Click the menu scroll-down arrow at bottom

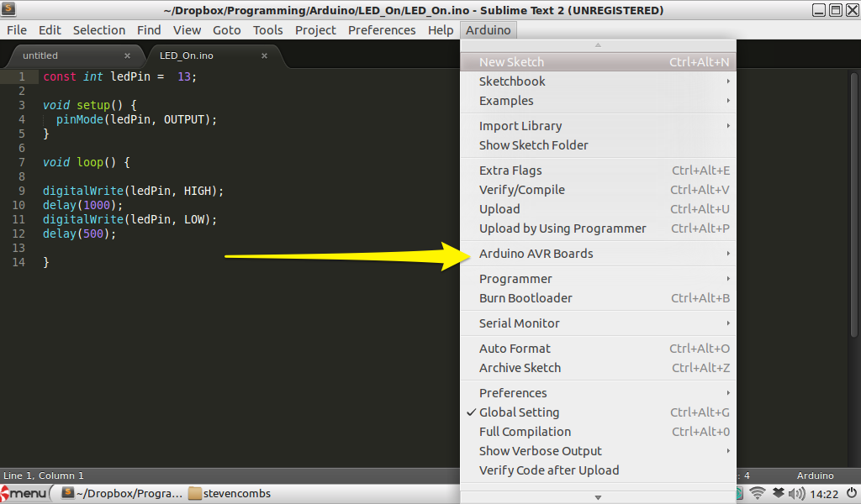coord(598,497)
